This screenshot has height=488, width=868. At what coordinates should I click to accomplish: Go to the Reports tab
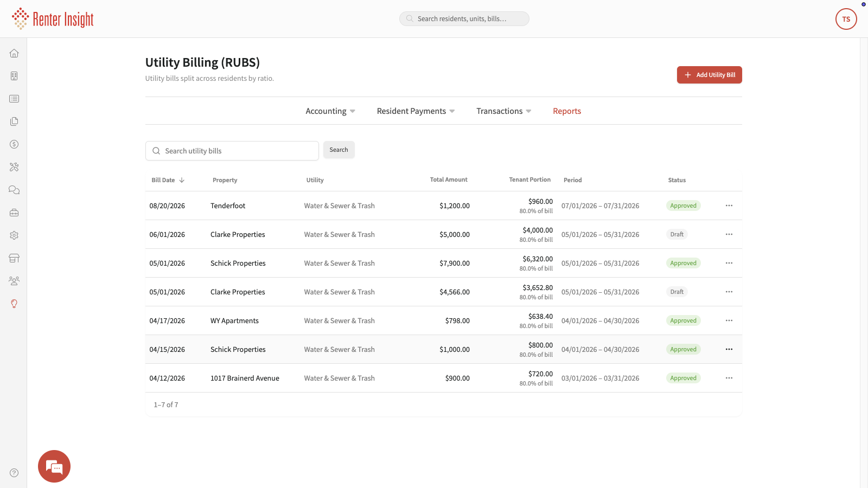(567, 111)
